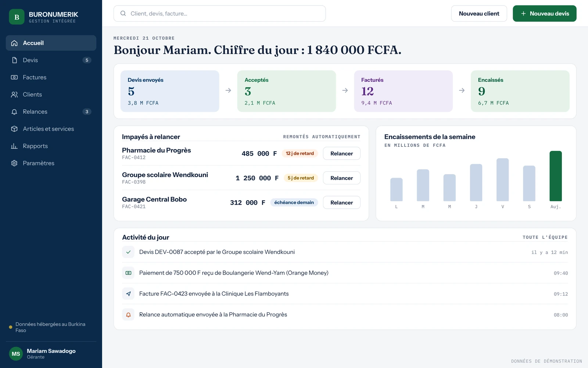Image resolution: width=588 pixels, height=368 pixels.
Task: Select the S bar in weekly chart
Action: [529, 183]
